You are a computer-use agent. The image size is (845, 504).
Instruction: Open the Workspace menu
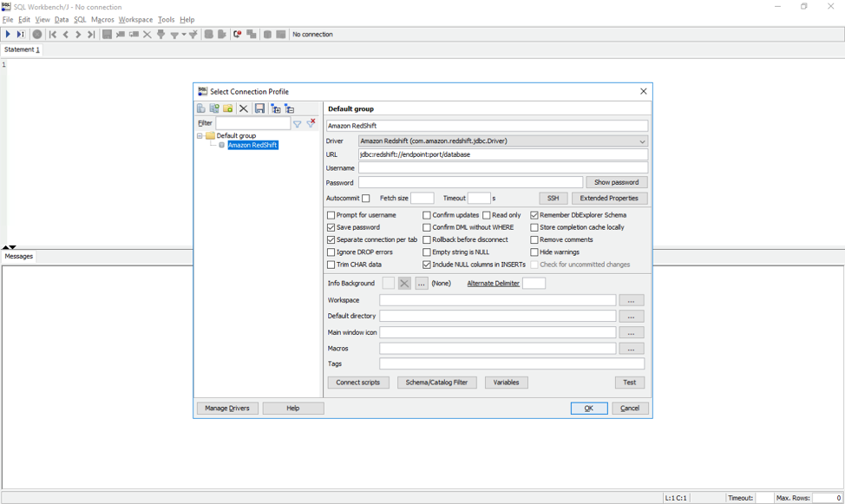[x=136, y=19]
